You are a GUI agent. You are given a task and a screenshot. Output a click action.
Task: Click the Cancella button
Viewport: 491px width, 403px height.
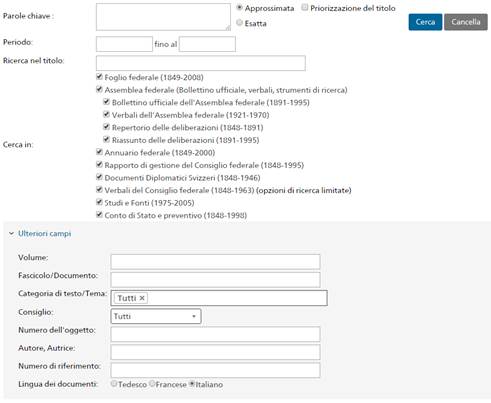pyautogui.click(x=466, y=22)
